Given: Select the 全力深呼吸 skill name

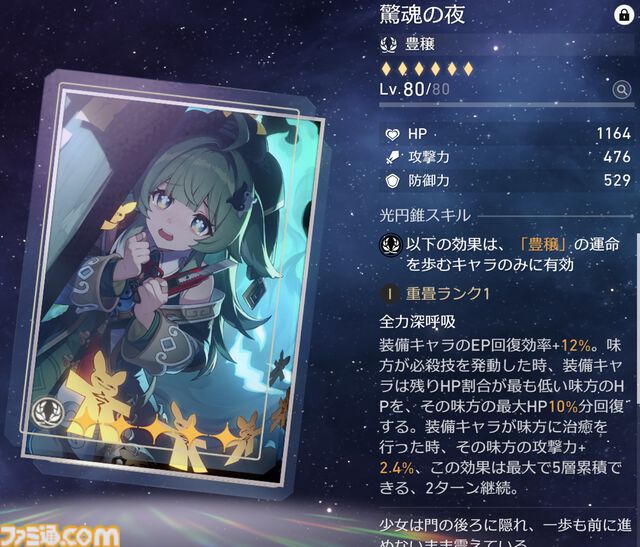Looking at the screenshot, I should [417, 322].
